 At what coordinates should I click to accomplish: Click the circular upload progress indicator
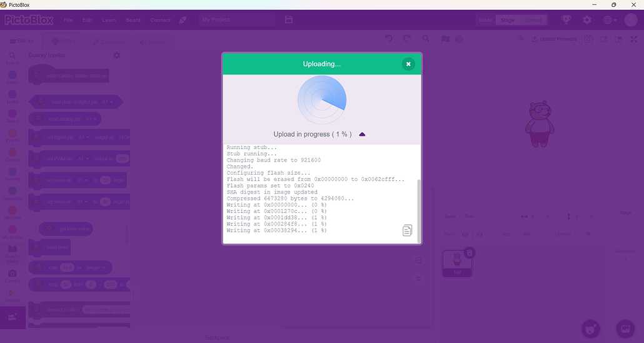point(322,100)
